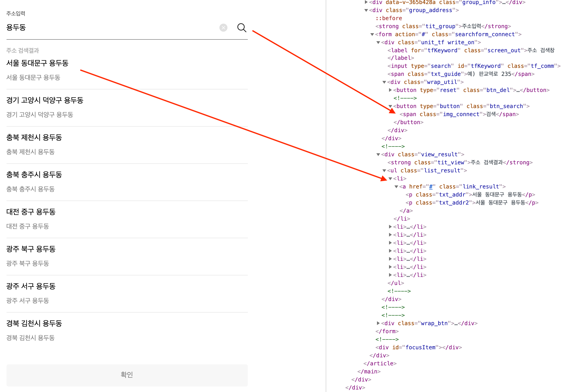
Task: Collapse the searchform_connect form node
Action: (x=372, y=35)
